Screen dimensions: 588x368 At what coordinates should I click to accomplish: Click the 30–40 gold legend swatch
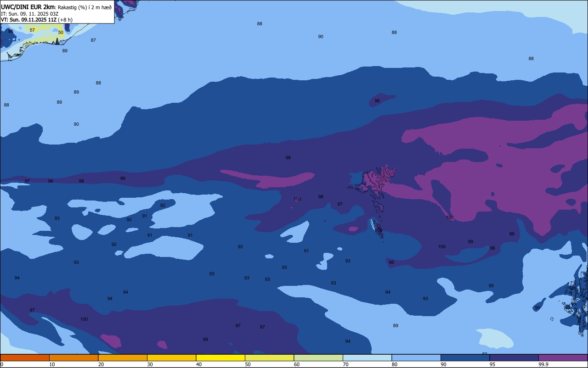(x=171, y=357)
